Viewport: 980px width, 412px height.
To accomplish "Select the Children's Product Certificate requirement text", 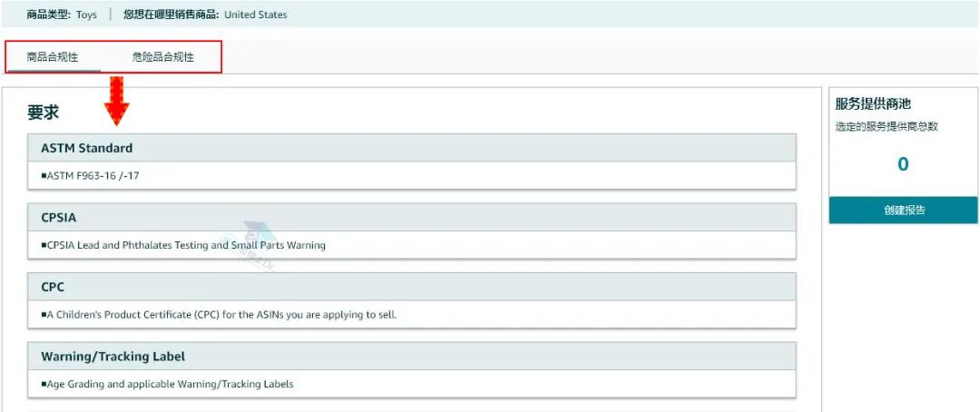I will [x=219, y=315].
